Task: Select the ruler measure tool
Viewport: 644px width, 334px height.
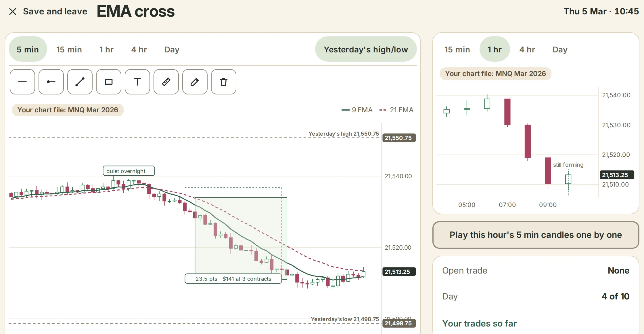Action: click(x=166, y=82)
